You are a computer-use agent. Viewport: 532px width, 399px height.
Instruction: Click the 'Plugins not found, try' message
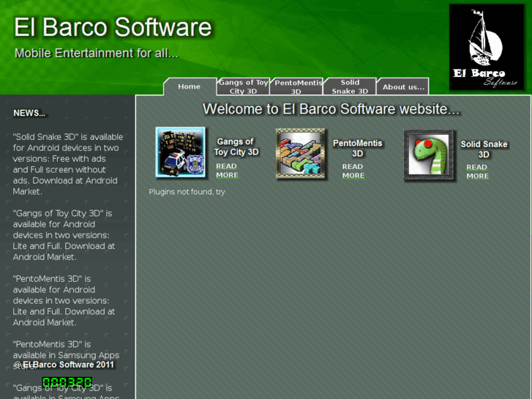[x=187, y=192]
